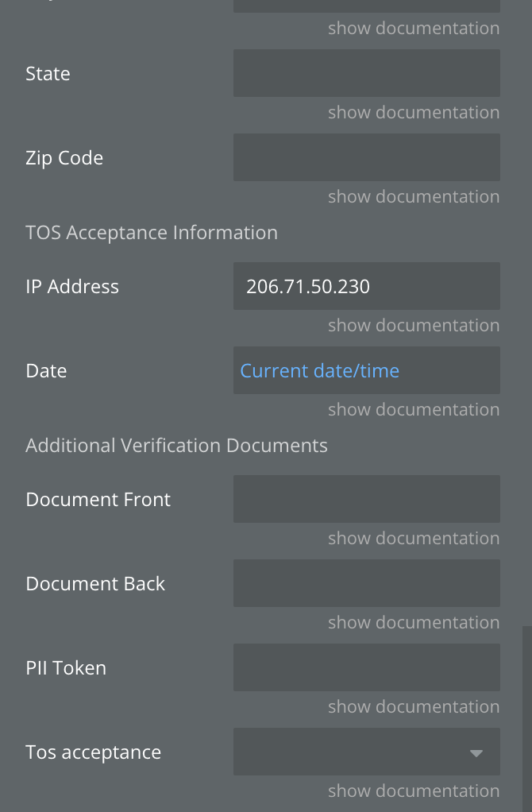Click the Tos acceptance combo box
Viewport: 532px width, 812px height.
pos(366,752)
